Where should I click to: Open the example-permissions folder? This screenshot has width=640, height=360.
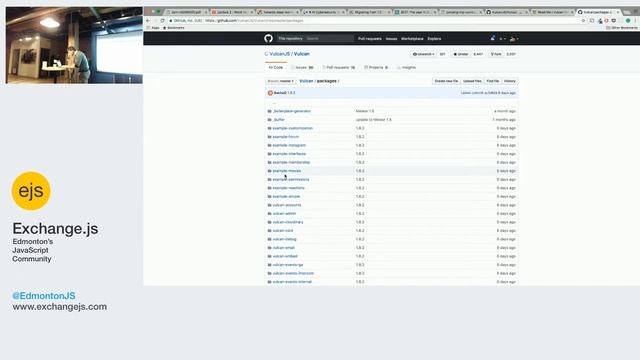pyautogui.click(x=291, y=180)
